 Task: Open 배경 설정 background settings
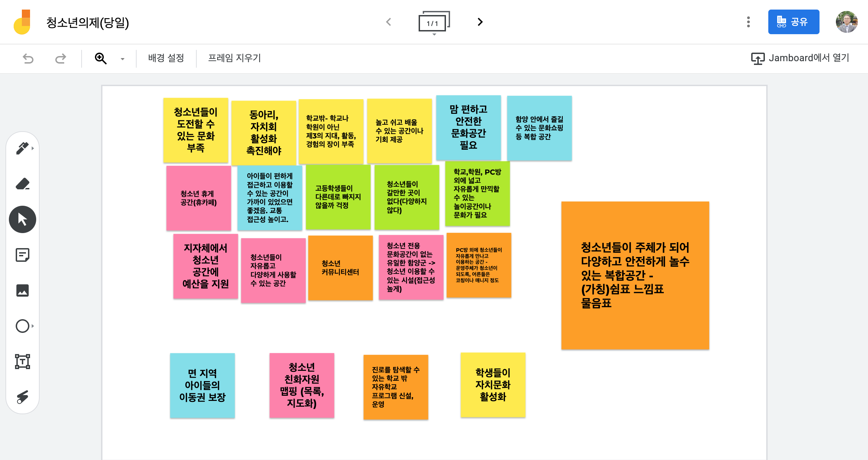[166, 58]
